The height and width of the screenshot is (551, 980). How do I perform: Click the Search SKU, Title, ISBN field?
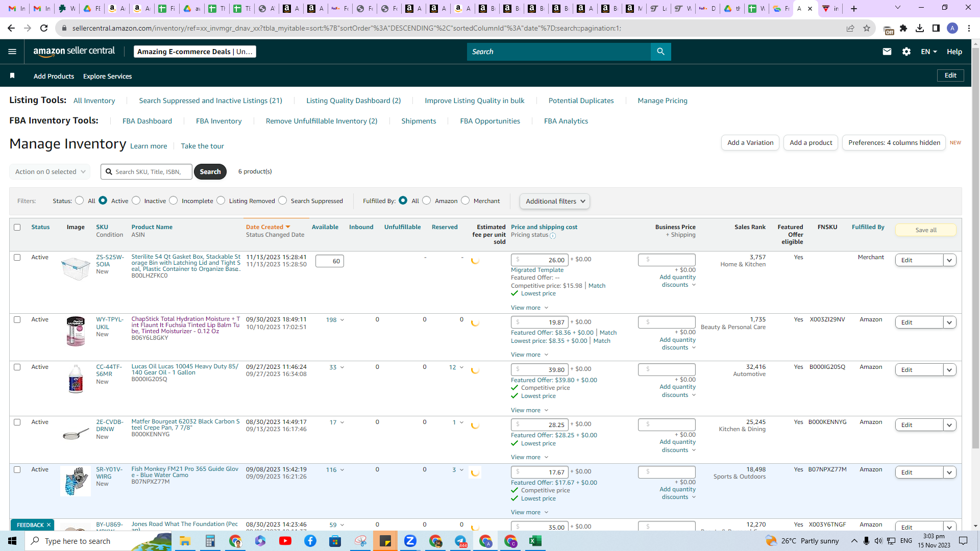click(x=146, y=171)
